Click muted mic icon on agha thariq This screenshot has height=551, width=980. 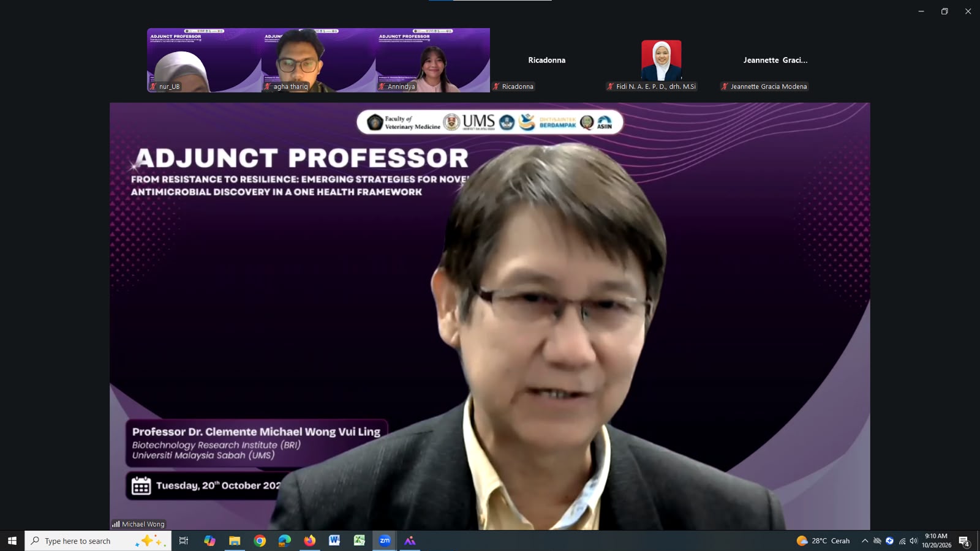point(268,86)
